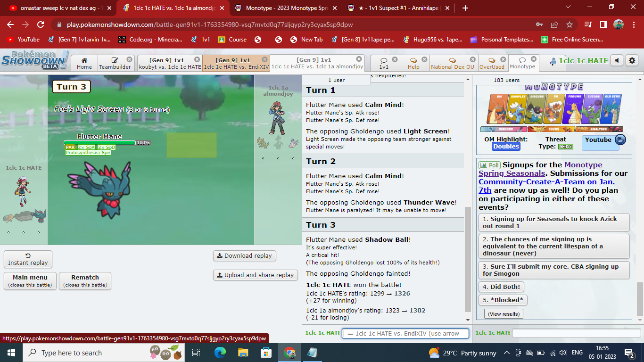Open the Help chat room tab
This screenshot has height=362, width=644.
pos(413,63)
